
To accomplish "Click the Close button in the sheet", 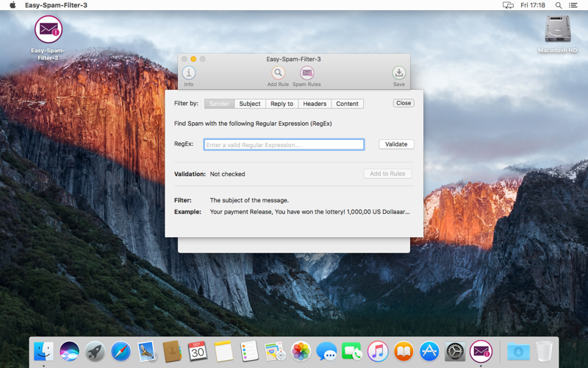I will (x=404, y=103).
